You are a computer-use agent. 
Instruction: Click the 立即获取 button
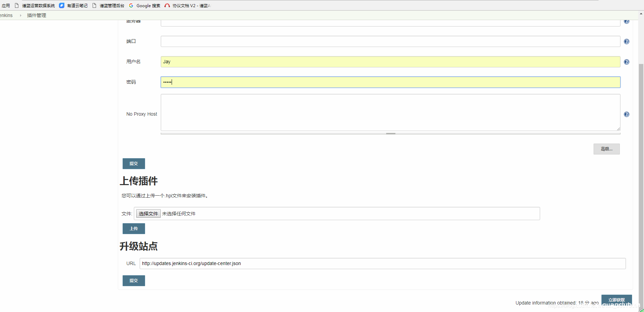[x=616, y=300]
